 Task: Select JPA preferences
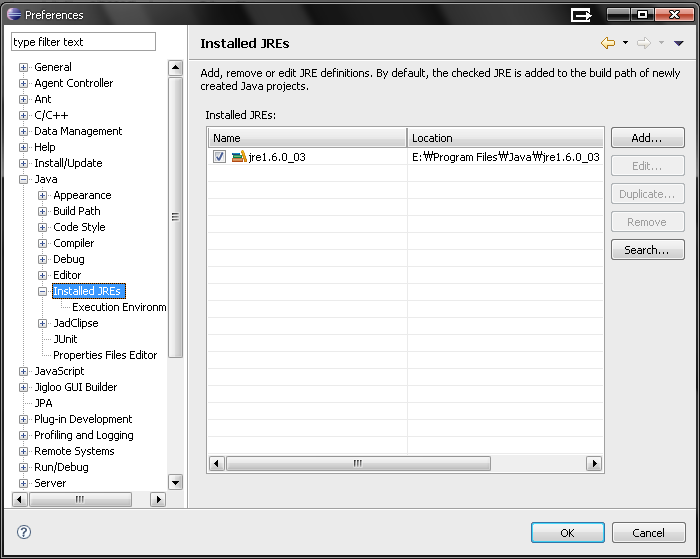coord(43,403)
